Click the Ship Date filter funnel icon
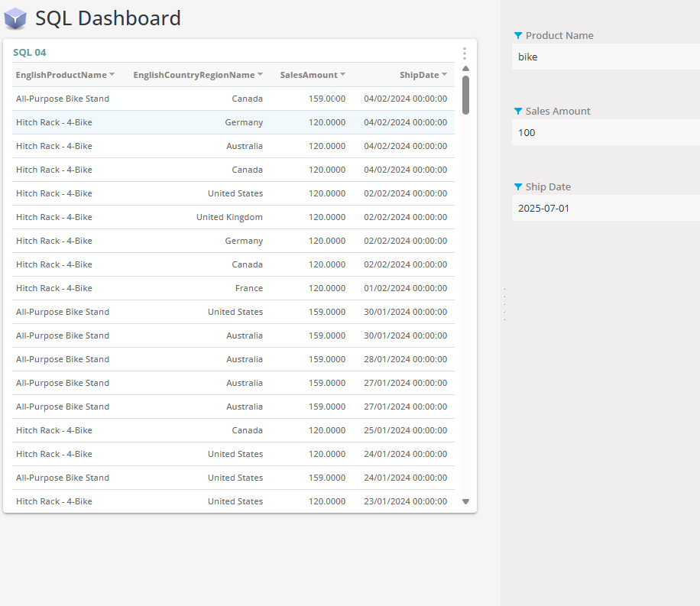 (x=517, y=186)
